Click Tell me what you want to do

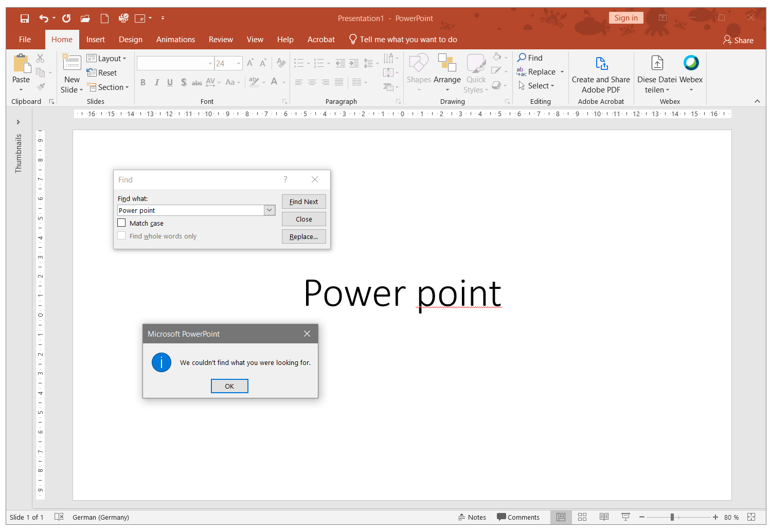tap(403, 40)
